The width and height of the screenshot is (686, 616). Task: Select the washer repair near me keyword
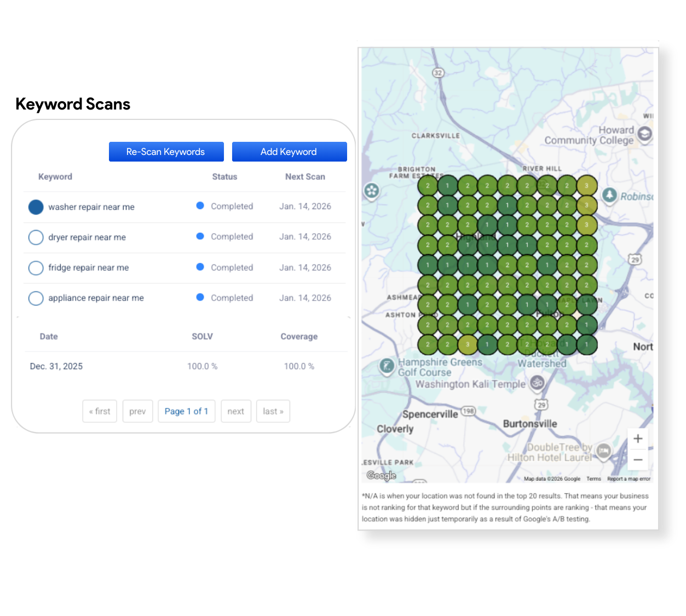[x=36, y=207]
